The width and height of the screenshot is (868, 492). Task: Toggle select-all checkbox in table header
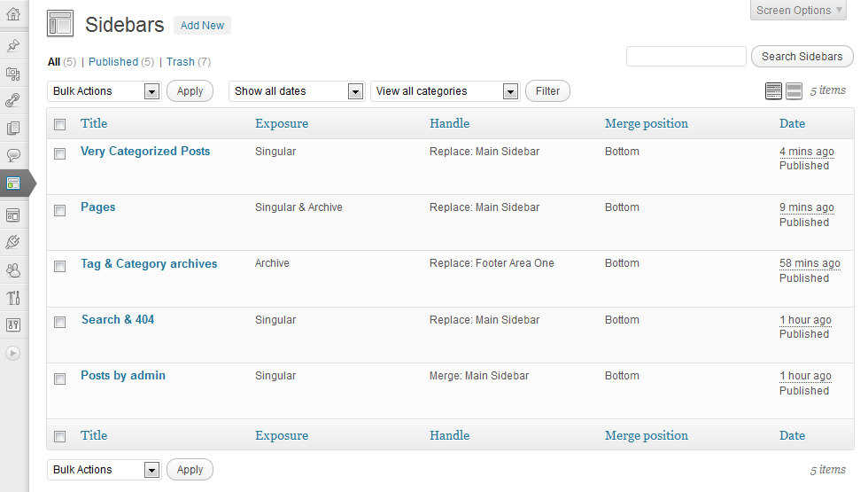click(60, 124)
